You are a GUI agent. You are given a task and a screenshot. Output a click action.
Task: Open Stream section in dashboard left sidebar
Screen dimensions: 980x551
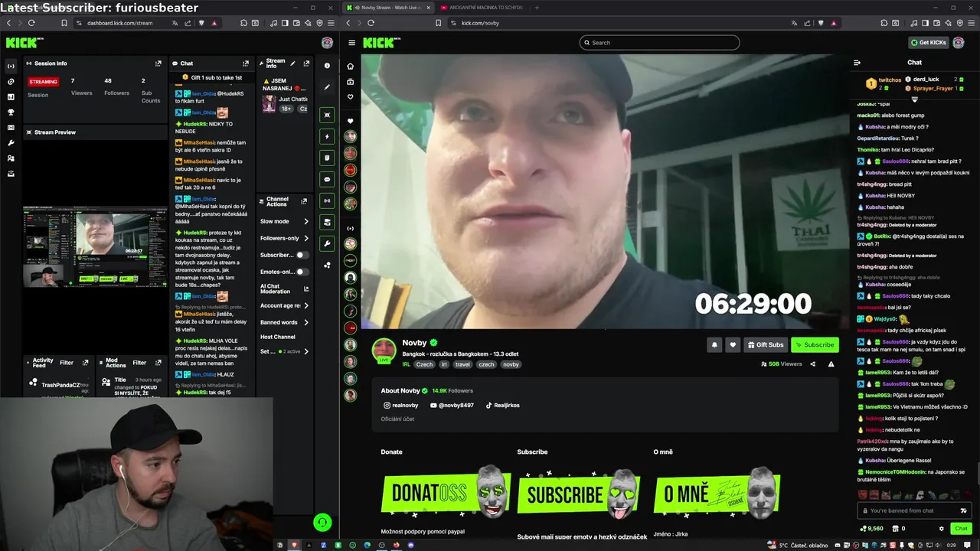pos(11,66)
